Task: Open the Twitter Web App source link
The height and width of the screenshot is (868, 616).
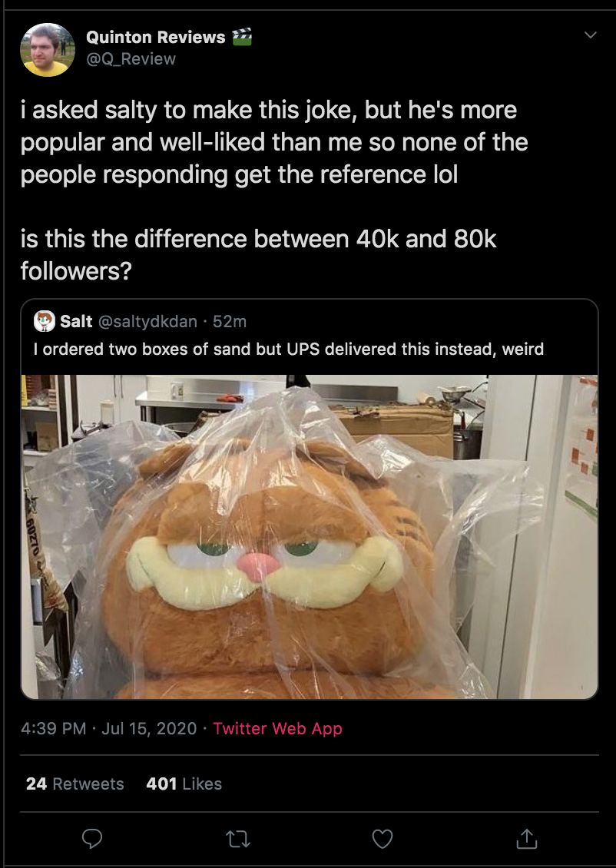Action: (x=277, y=728)
